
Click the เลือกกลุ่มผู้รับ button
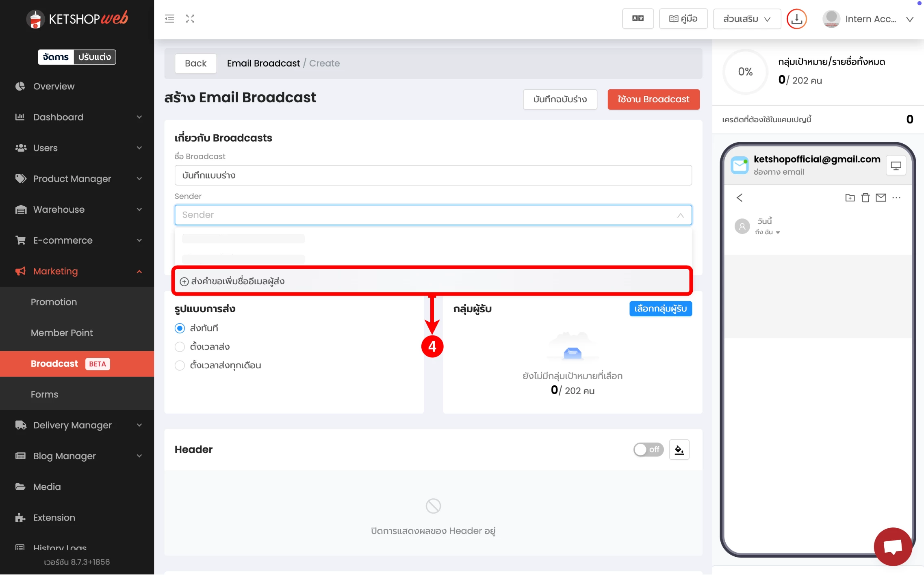pos(660,309)
